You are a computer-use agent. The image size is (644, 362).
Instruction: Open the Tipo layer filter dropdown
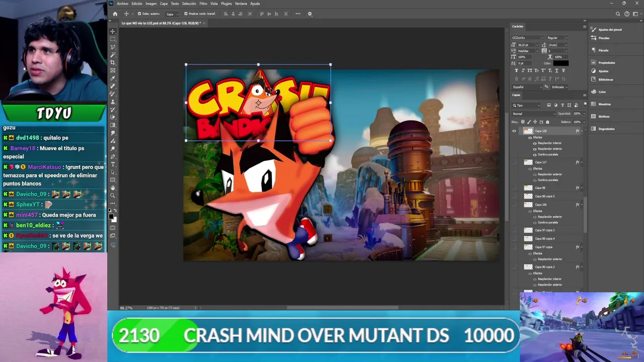[x=526, y=105]
